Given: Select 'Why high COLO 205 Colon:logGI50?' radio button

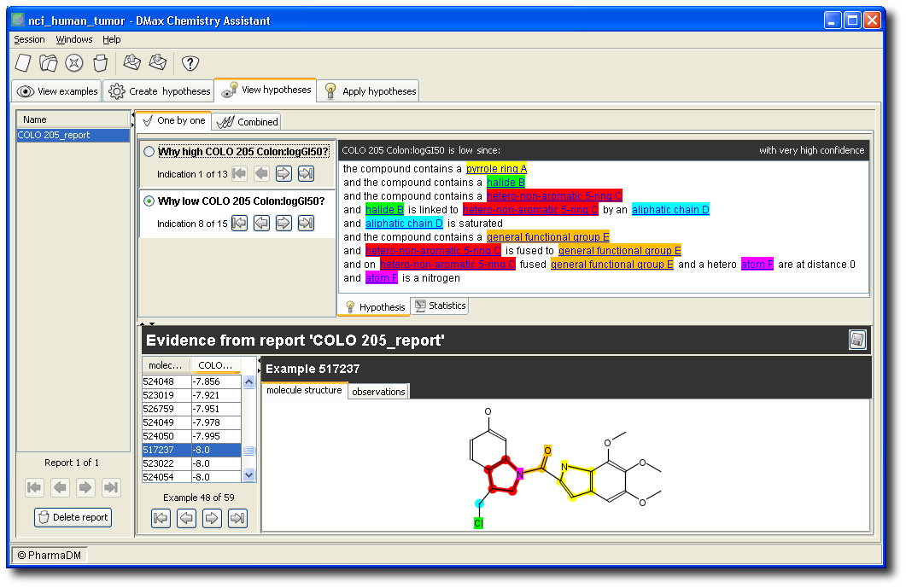Looking at the screenshot, I should click(149, 152).
